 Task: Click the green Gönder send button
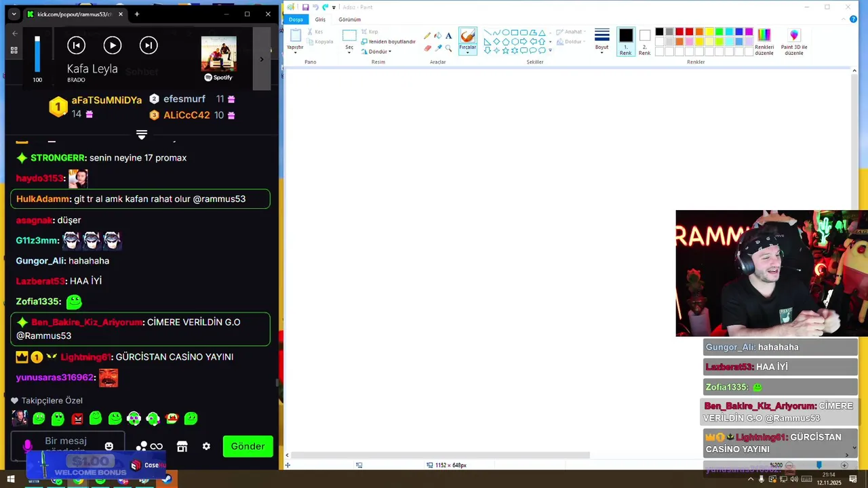(x=248, y=446)
